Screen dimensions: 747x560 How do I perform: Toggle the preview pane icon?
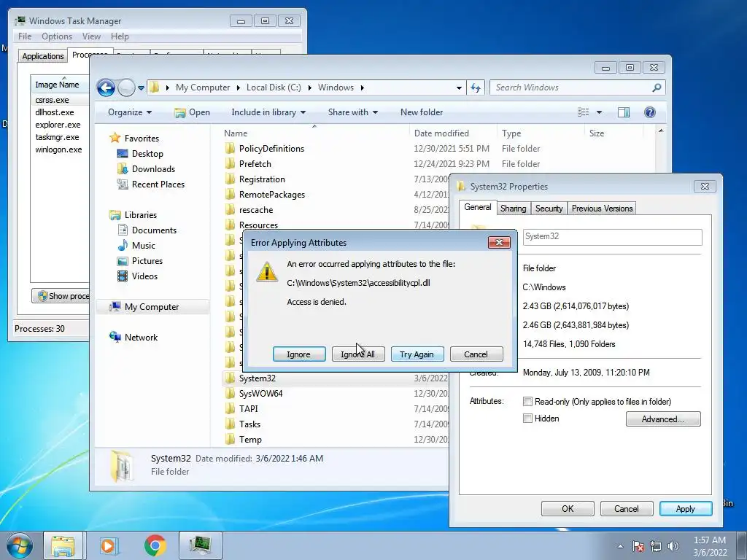coord(624,112)
